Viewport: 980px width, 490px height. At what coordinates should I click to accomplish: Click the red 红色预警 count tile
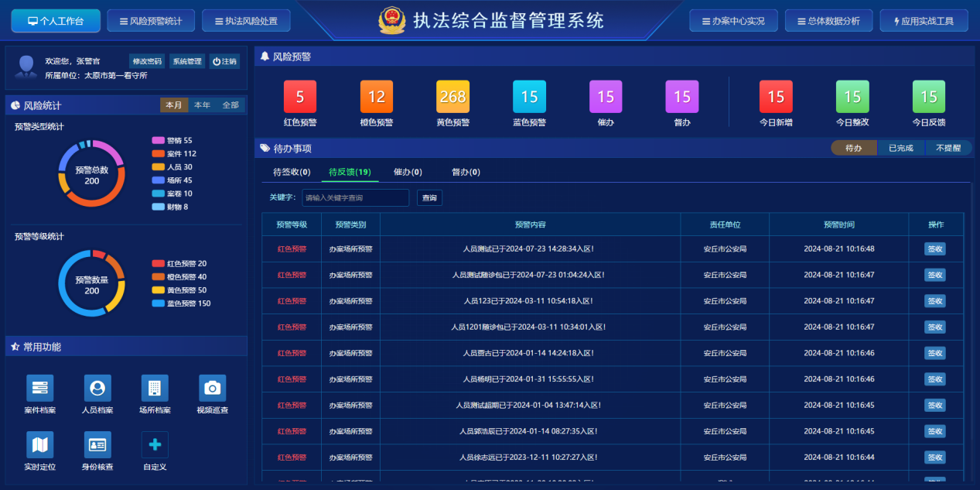[x=300, y=97]
